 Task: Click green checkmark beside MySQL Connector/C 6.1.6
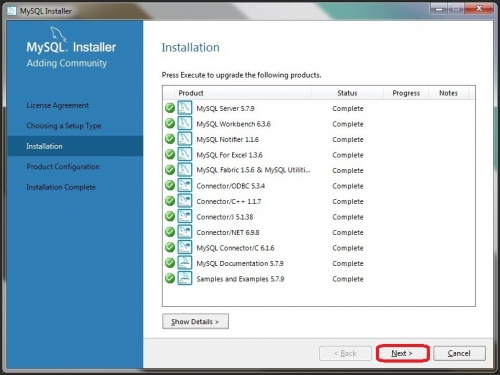[x=170, y=247]
